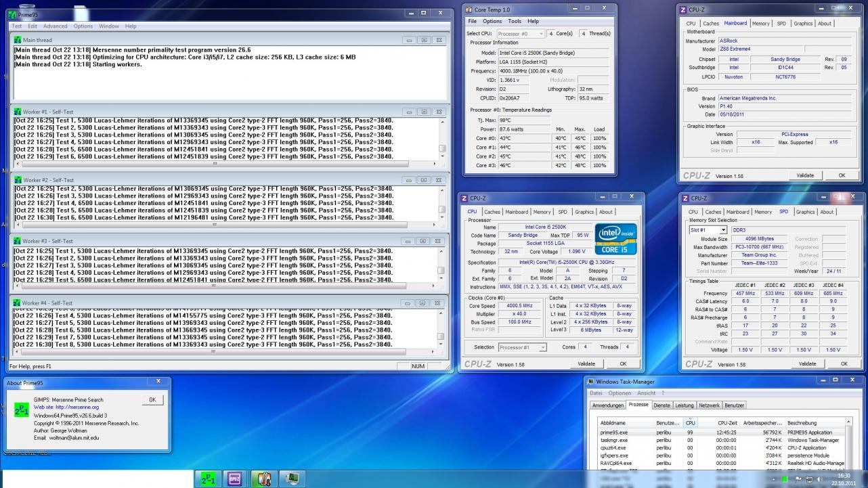Viewport: 868px width, 488px height.
Task: Open the Tools menu in Core Temp
Action: (x=514, y=22)
